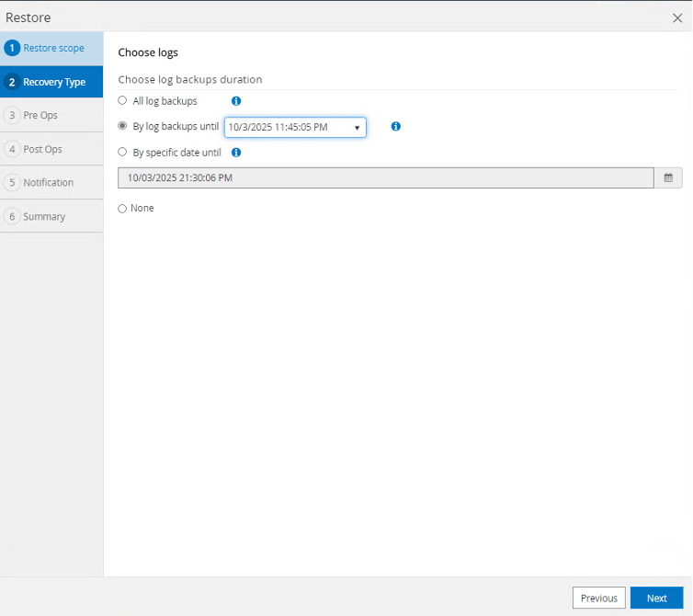Open the Recovery Type step
The image size is (693, 616).
53,82
